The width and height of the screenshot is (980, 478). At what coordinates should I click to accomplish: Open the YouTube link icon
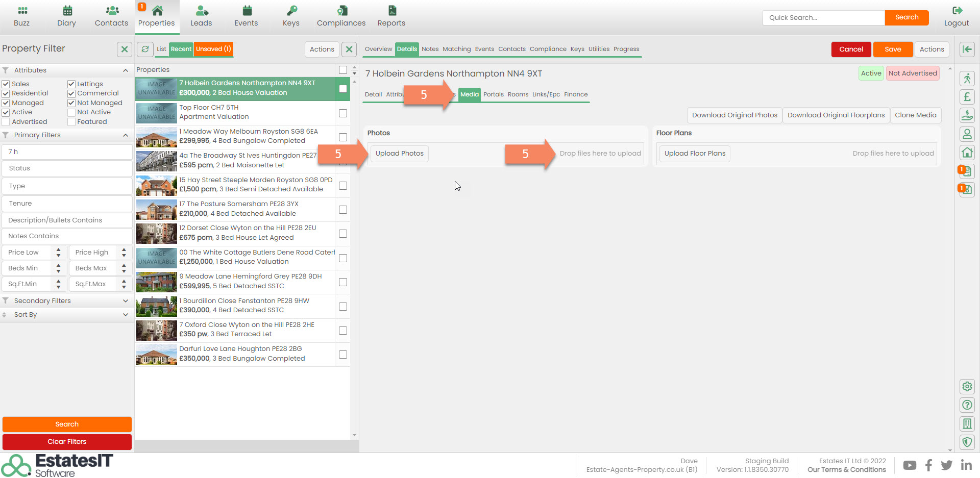click(x=910, y=465)
